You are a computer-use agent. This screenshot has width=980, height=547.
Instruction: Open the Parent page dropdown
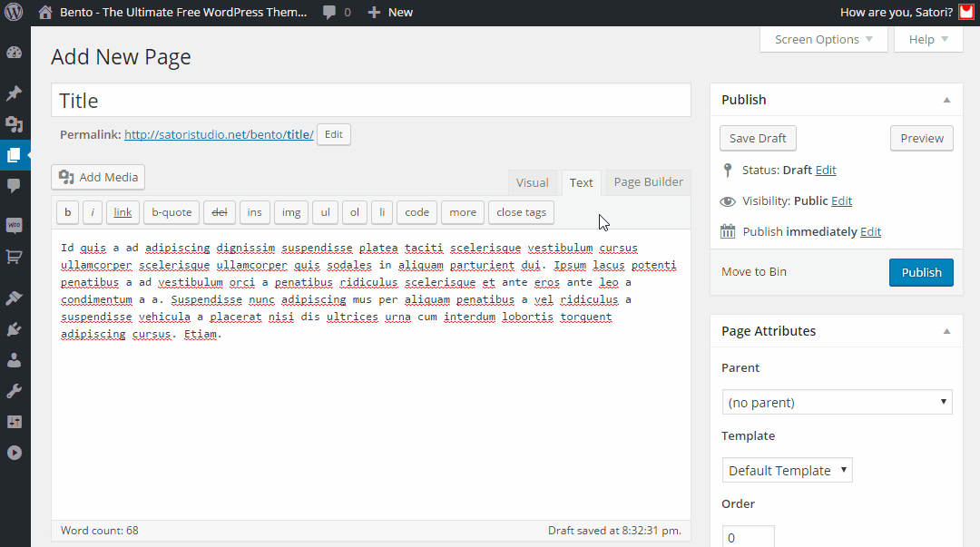point(837,402)
